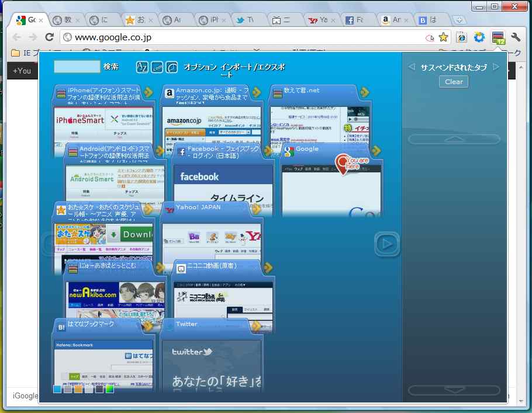Switch to the Hatena bookmark browser tab
Screen dimensions: 532x413
(x=431, y=20)
